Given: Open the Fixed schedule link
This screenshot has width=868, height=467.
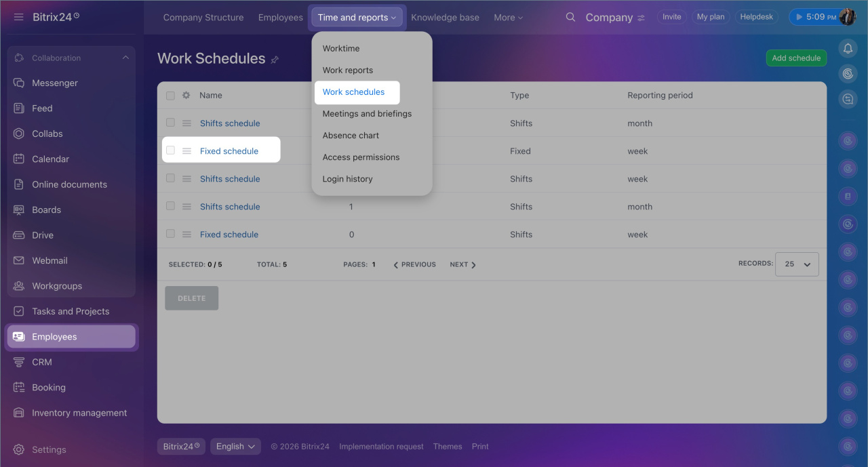Looking at the screenshot, I should coord(229,151).
